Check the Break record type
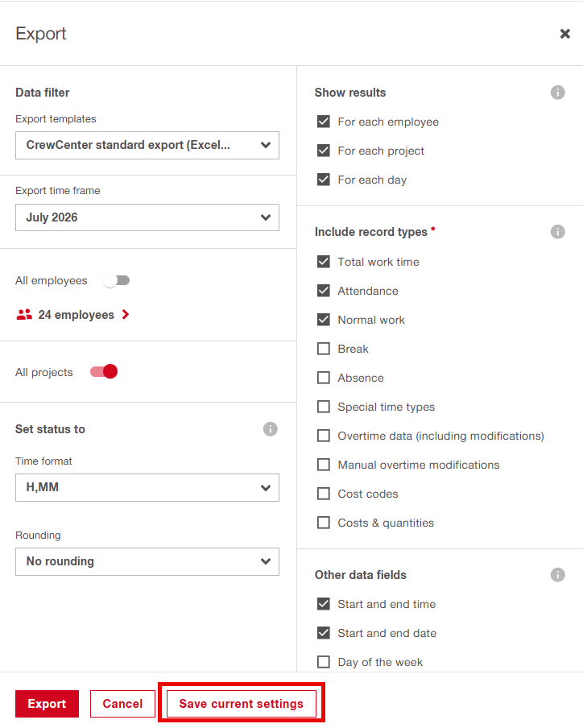The width and height of the screenshot is (583, 728). (x=324, y=349)
